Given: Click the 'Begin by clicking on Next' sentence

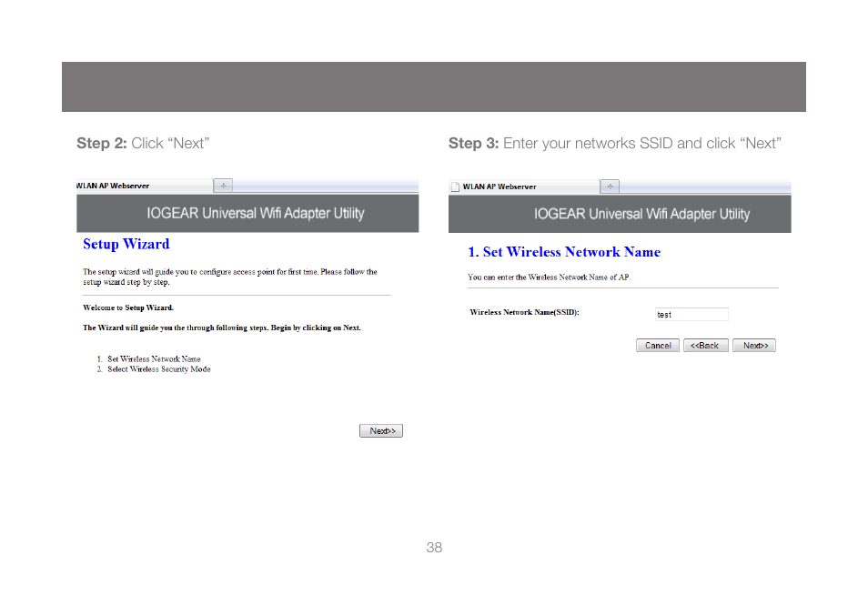Looking at the screenshot, I should [x=316, y=328].
